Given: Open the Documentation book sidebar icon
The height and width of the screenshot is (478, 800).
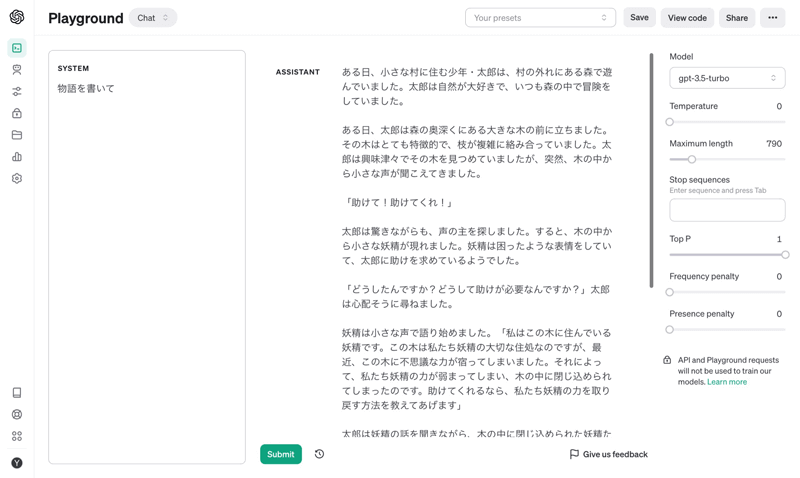Looking at the screenshot, I should [x=17, y=392].
